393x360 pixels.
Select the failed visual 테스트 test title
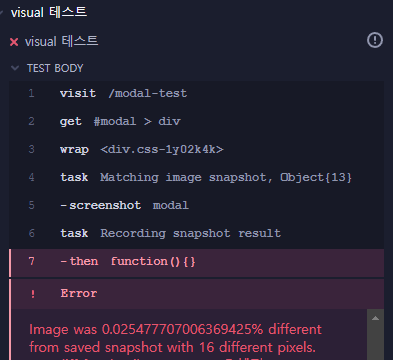[61, 42]
